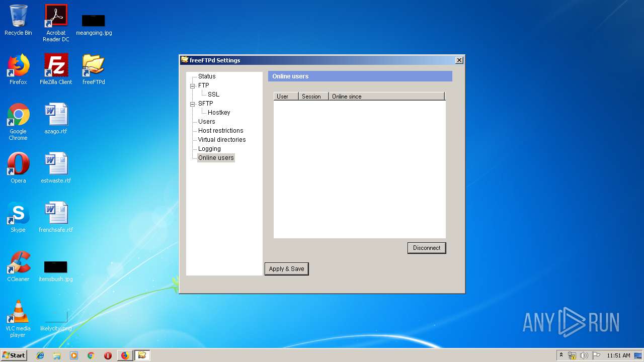Click the taskbar clock showing 11:51 AM
The image size is (644, 362).
[x=618, y=355]
